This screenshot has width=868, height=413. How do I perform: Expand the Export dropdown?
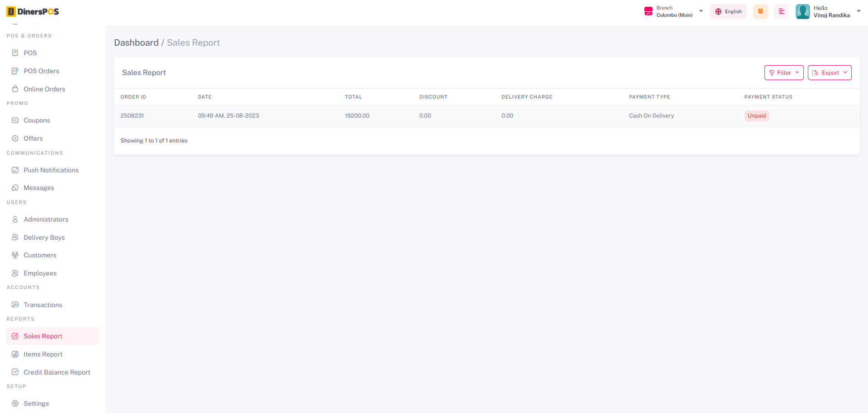click(829, 73)
